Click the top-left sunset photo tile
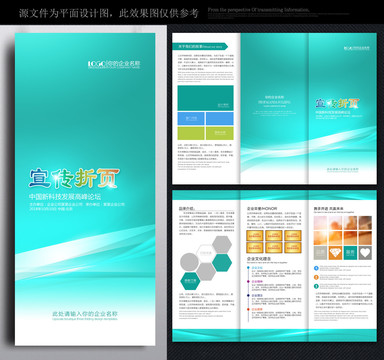 (320, 223)
